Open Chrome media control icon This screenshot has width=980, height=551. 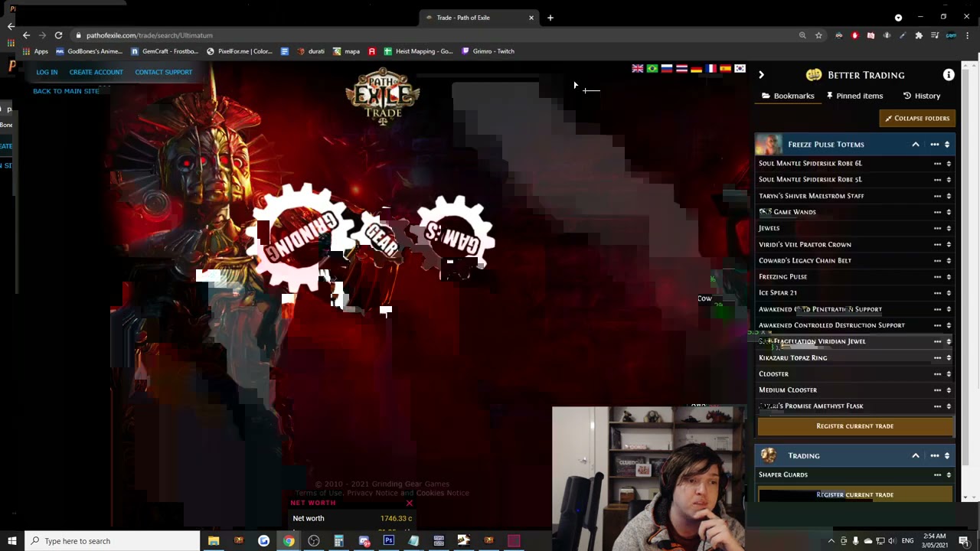[x=935, y=35]
